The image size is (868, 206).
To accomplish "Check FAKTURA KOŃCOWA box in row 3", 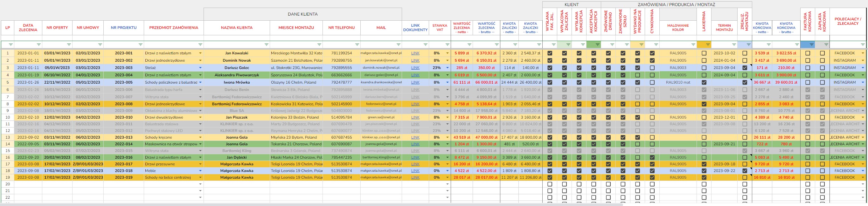I will pyautogui.click(x=808, y=68).
